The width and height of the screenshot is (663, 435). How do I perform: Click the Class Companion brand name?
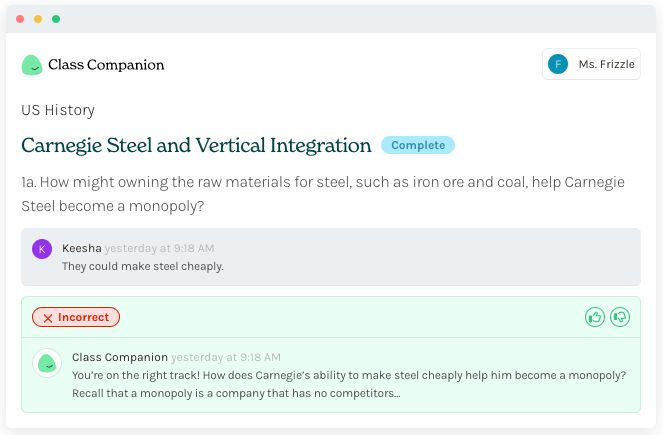tap(106, 65)
